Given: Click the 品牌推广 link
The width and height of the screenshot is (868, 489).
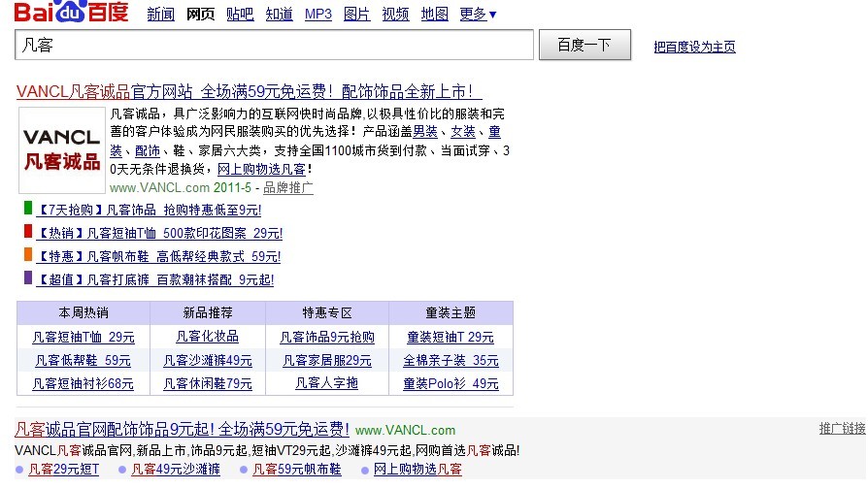Looking at the screenshot, I should (287, 187).
